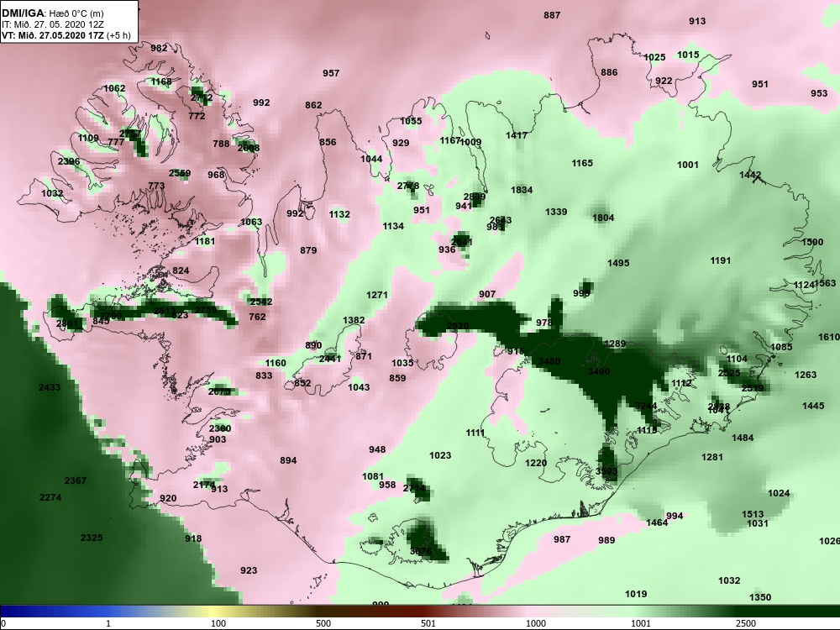Click the map value 862
The width and height of the screenshot is (840, 630).
pos(313,105)
